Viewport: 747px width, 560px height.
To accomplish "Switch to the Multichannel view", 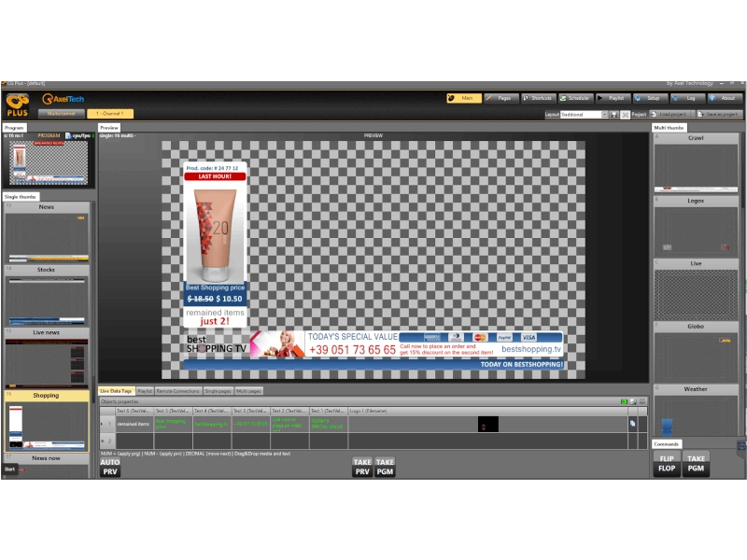I will click(x=62, y=114).
